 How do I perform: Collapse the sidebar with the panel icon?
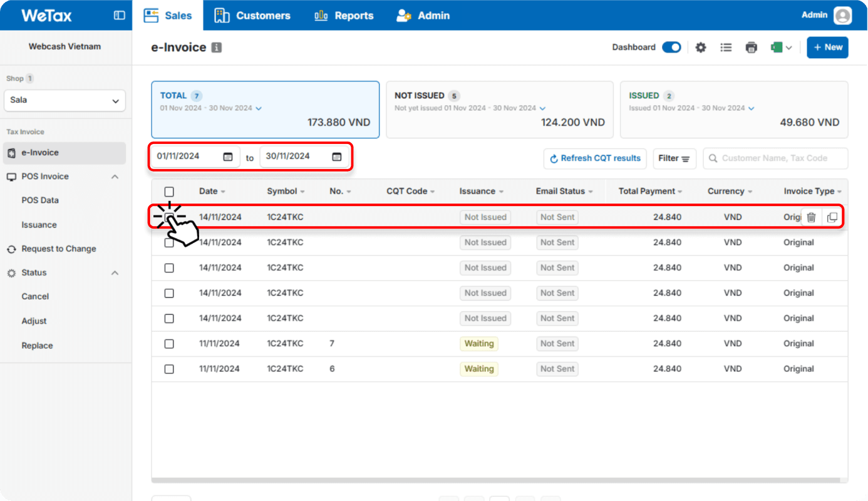pos(119,16)
